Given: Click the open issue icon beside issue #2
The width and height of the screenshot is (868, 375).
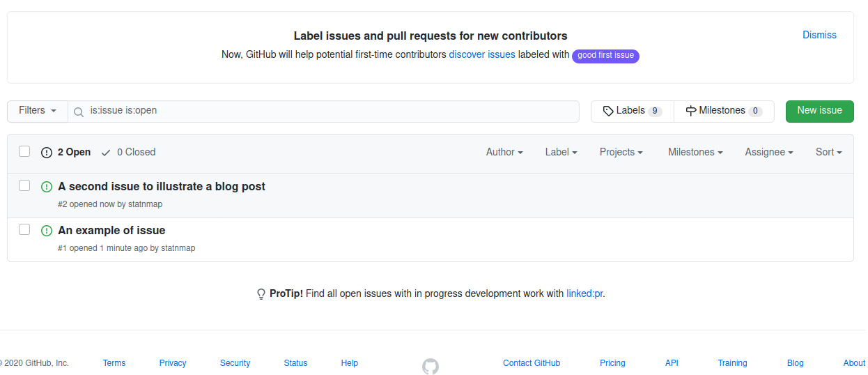Looking at the screenshot, I should (x=47, y=187).
